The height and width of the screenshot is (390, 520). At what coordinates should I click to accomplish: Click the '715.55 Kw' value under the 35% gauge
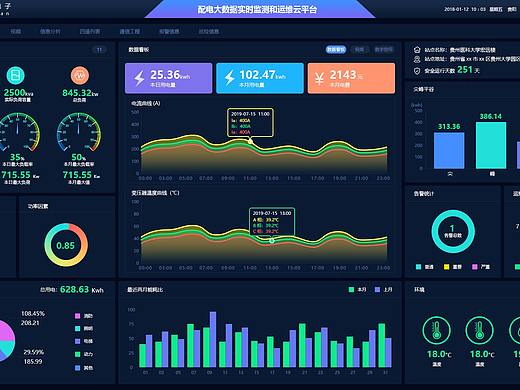(20, 175)
